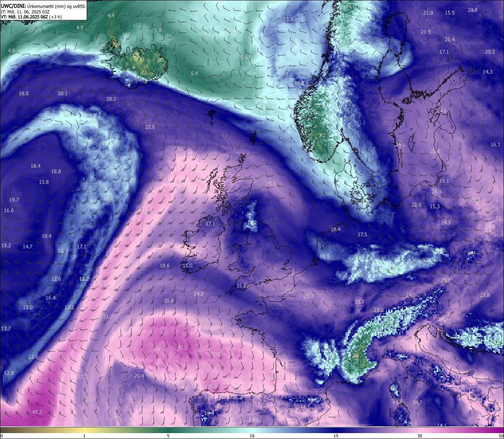The height and width of the screenshot is (439, 504).
Task: Click the 43.9 value in Bay of Biscay
Action: [182, 347]
